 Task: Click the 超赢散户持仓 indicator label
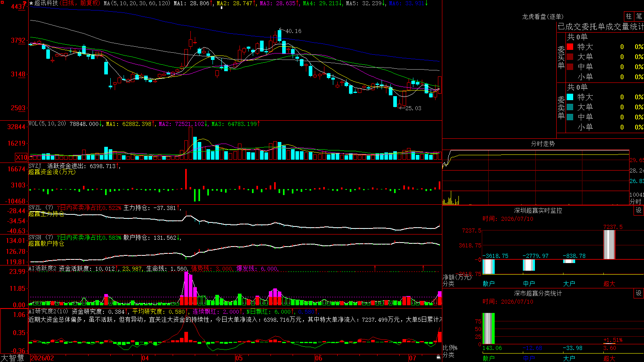(x=46, y=244)
